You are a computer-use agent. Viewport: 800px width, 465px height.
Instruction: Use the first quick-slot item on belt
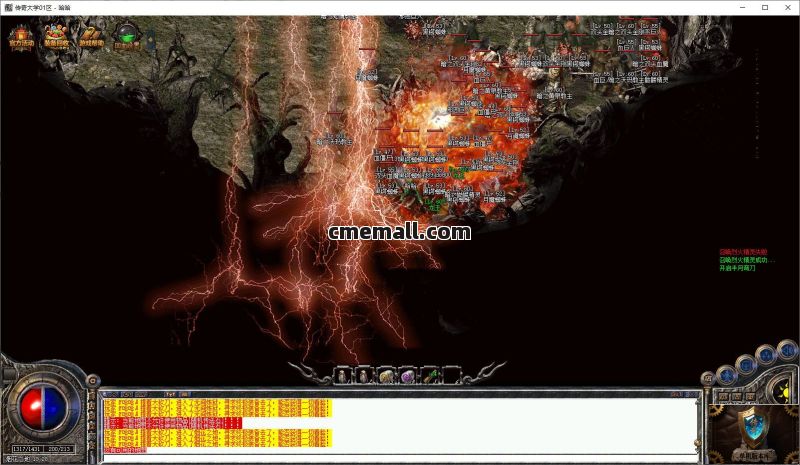(343, 375)
